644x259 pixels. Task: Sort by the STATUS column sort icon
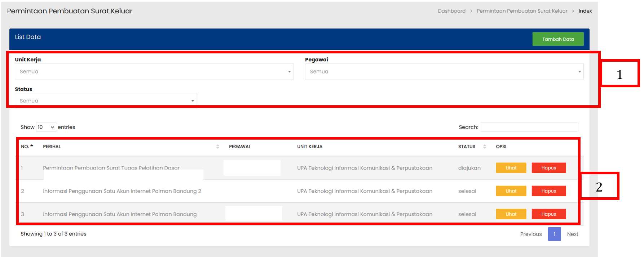point(485,146)
